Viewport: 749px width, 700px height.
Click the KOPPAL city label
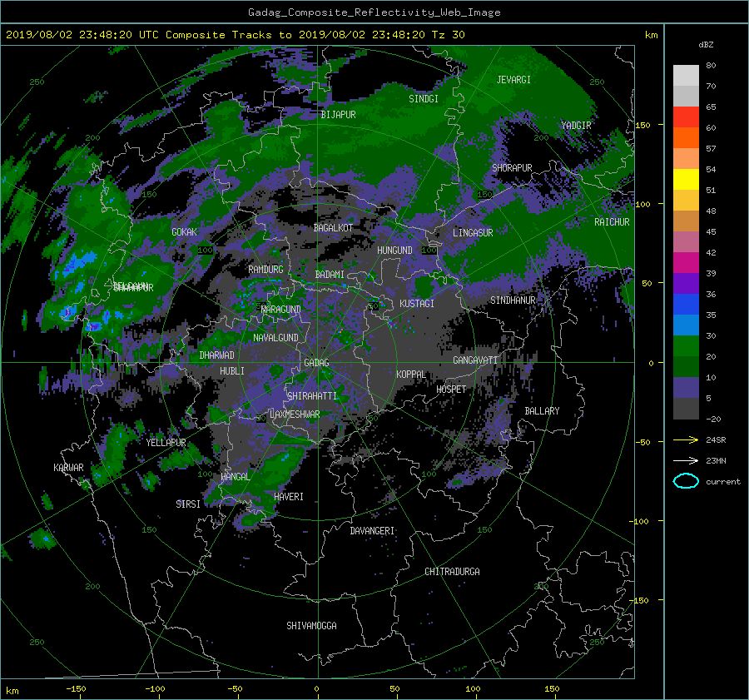[411, 375]
